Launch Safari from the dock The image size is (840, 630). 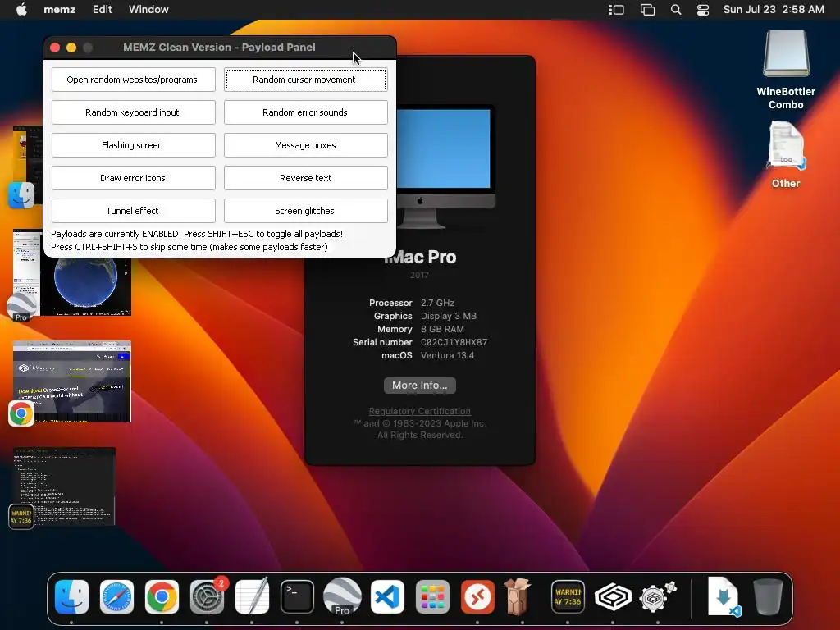[x=116, y=596]
